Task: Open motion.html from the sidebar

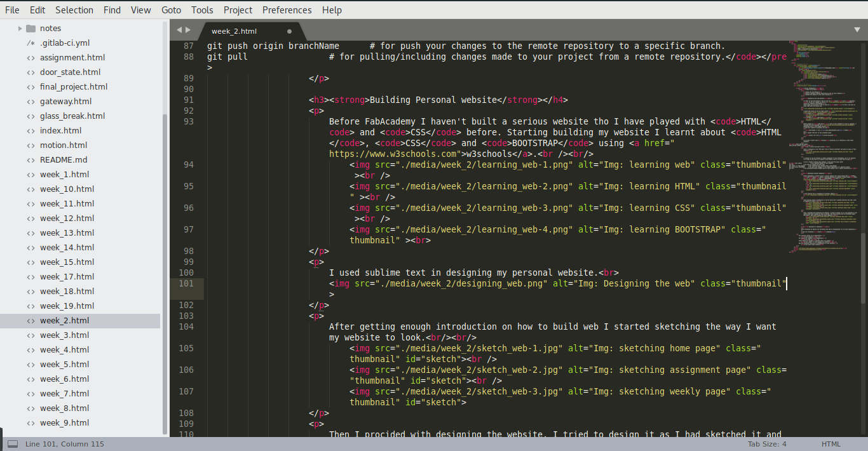Action: pyautogui.click(x=64, y=145)
